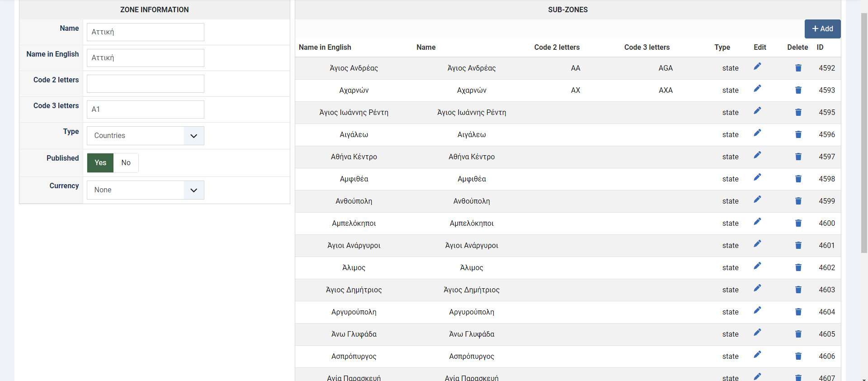Set Published to Yes

tap(100, 163)
